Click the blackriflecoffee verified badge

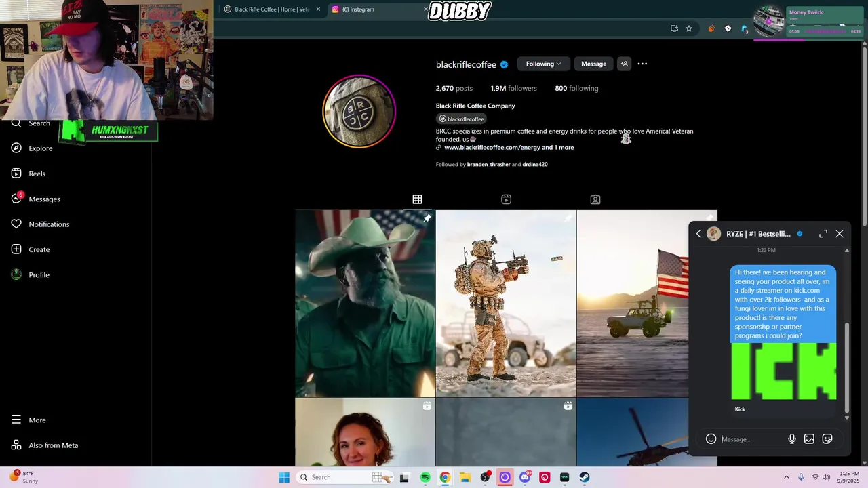click(x=504, y=64)
